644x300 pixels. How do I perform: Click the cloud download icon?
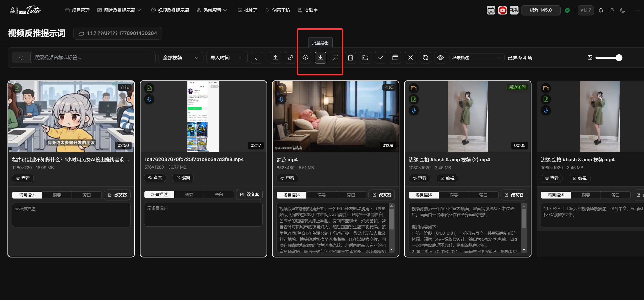(305, 58)
